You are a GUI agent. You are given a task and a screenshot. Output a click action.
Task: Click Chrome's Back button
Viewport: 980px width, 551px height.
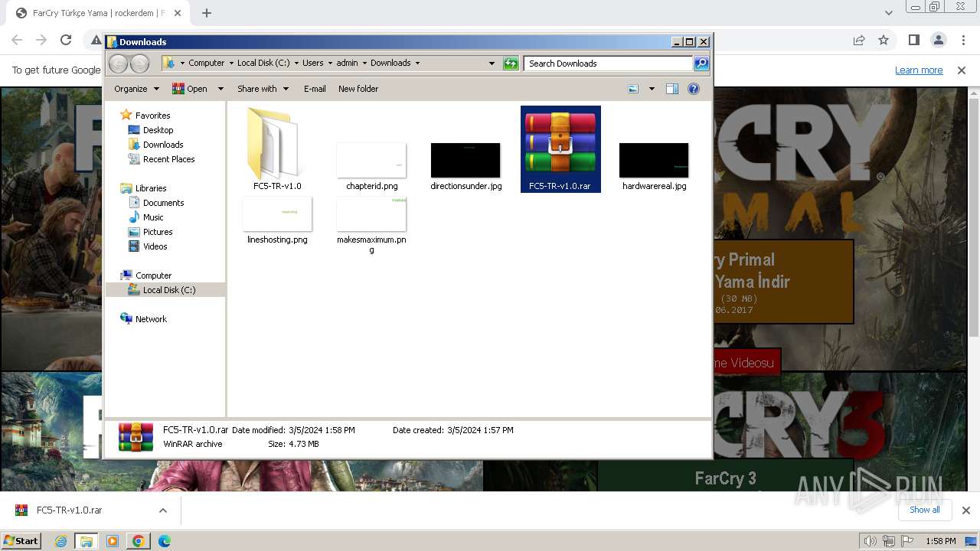(17, 41)
